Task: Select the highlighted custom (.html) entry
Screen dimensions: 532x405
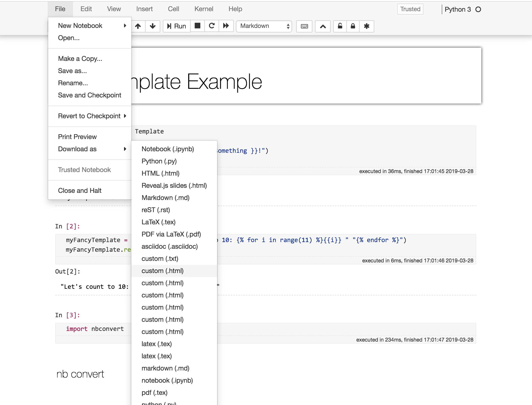Action: pyautogui.click(x=174, y=271)
